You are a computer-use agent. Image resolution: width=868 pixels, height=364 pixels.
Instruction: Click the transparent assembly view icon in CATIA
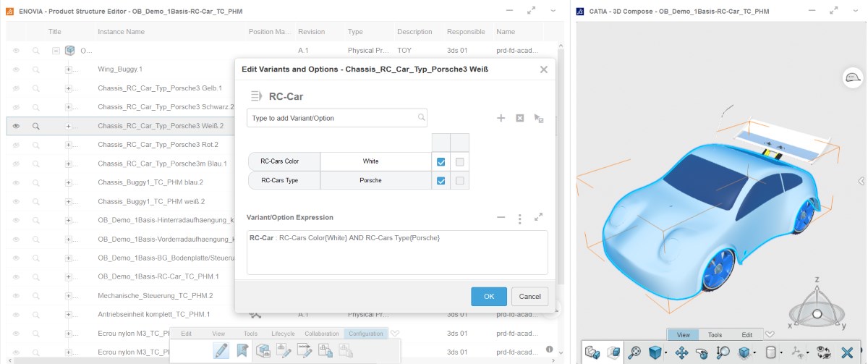coord(613,352)
